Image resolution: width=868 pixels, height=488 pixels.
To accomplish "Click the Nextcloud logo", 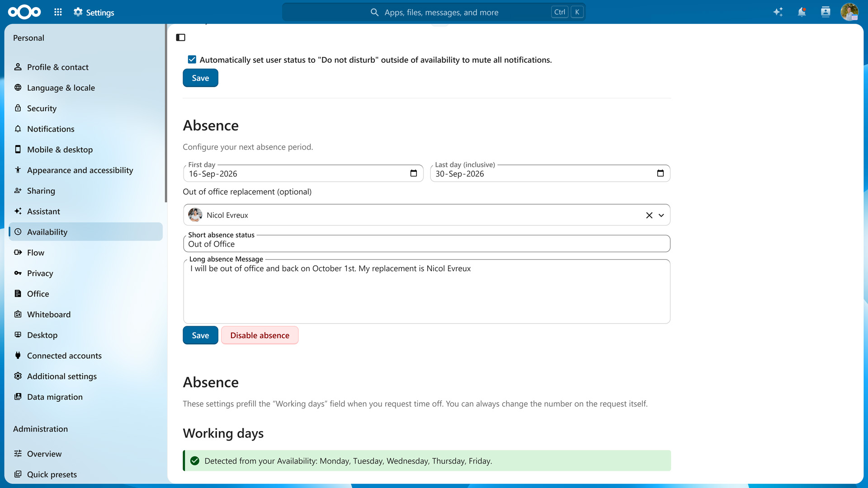I will [x=24, y=12].
